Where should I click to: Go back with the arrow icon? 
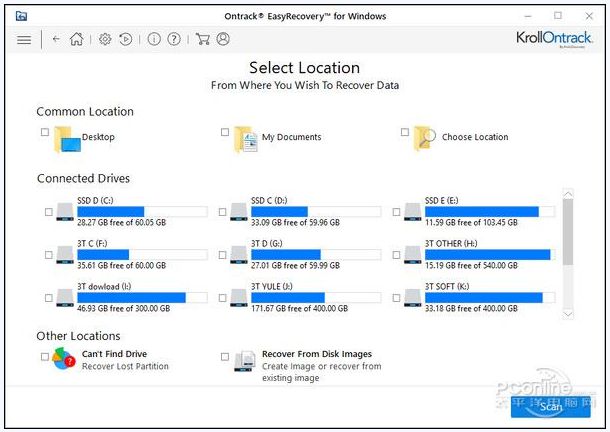tap(56, 39)
